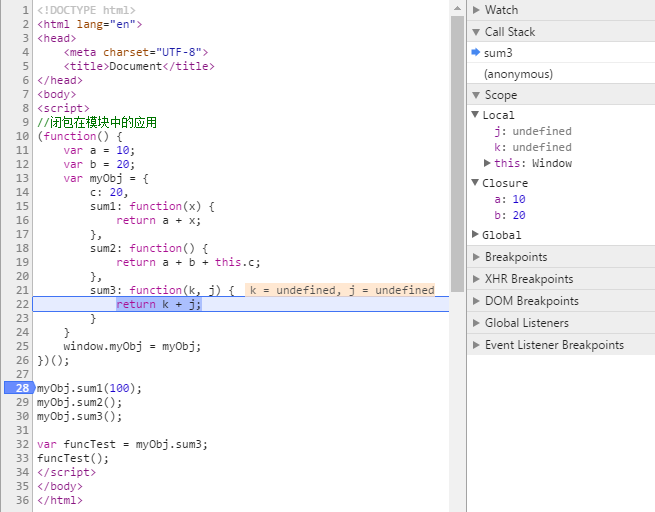The height and width of the screenshot is (512, 655).
Task: Click line number 30 in the gutter
Action: [x=22, y=416]
